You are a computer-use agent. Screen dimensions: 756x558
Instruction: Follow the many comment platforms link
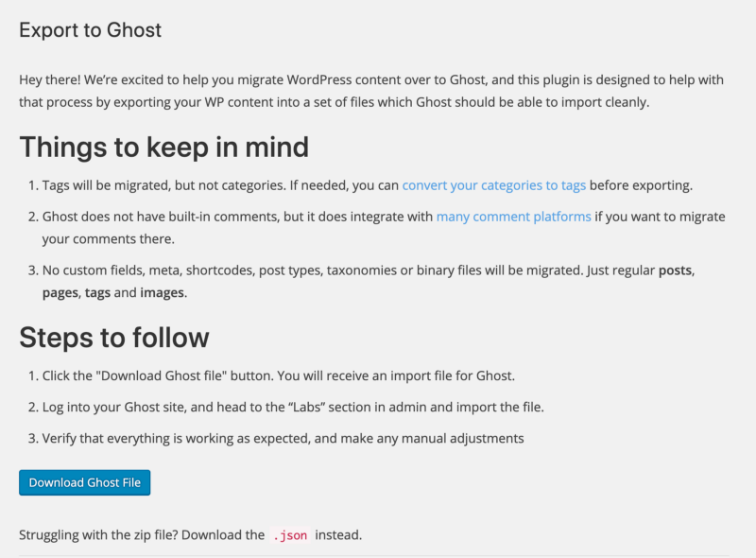[x=513, y=217]
